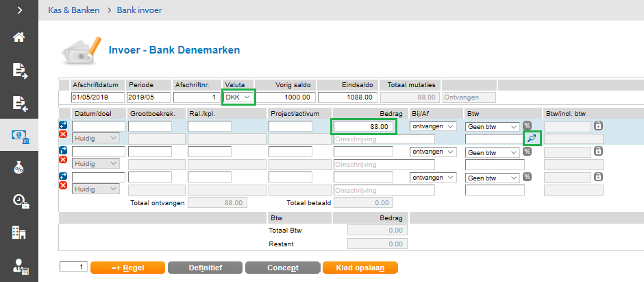Open first row ontvangen Bij/Af dropdown
This screenshot has height=282, width=644.
(x=432, y=126)
